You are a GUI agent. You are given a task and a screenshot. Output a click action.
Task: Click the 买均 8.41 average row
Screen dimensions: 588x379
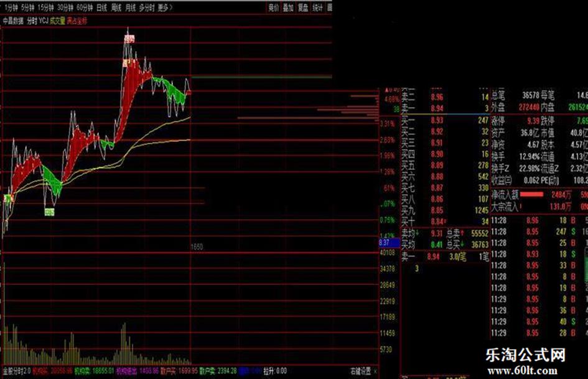[x=422, y=245]
